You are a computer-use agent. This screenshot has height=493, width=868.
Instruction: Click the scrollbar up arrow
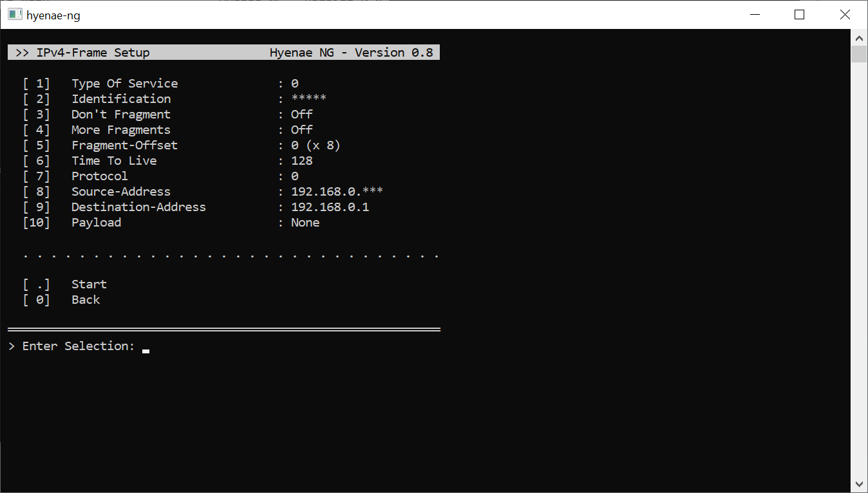(x=859, y=37)
